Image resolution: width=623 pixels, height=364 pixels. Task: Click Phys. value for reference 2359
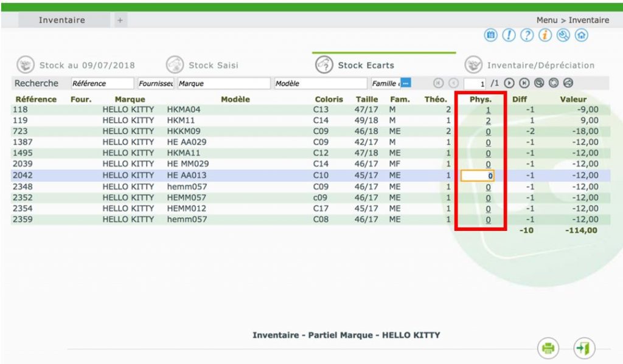click(x=488, y=219)
